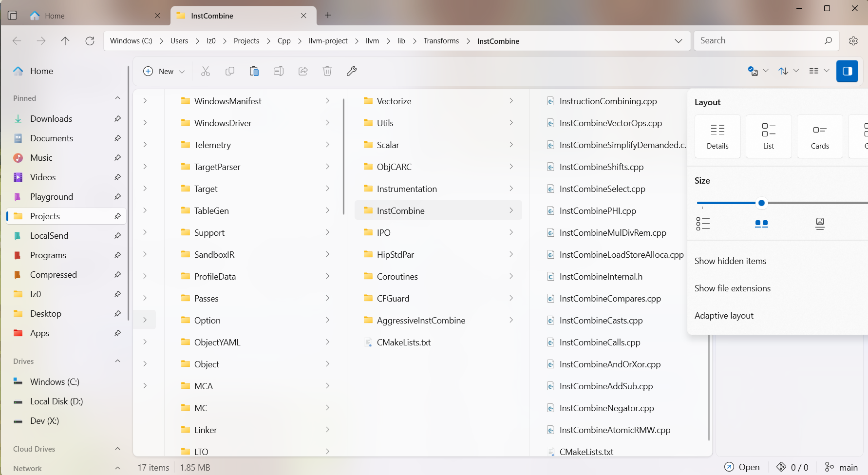Unpin Downloads from the sidebar
Image resolution: width=868 pixels, height=475 pixels.
(117, 119)
